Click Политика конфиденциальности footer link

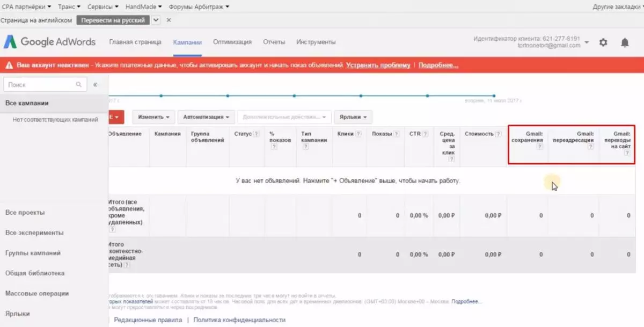239,320
